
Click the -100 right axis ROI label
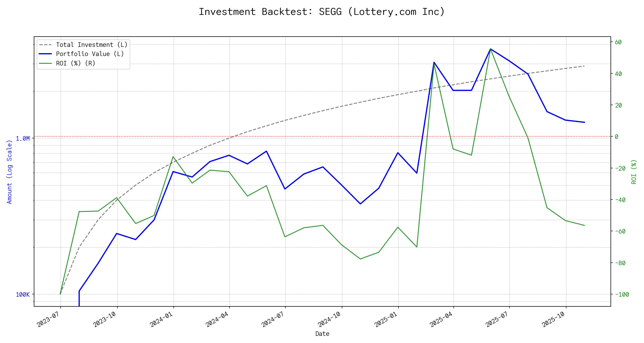coord(622,295)
